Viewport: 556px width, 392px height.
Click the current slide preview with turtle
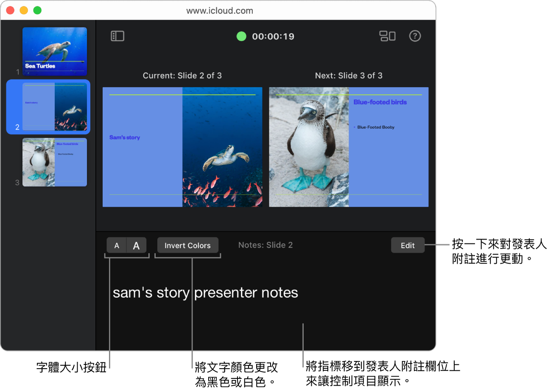(x=182, y=147)
